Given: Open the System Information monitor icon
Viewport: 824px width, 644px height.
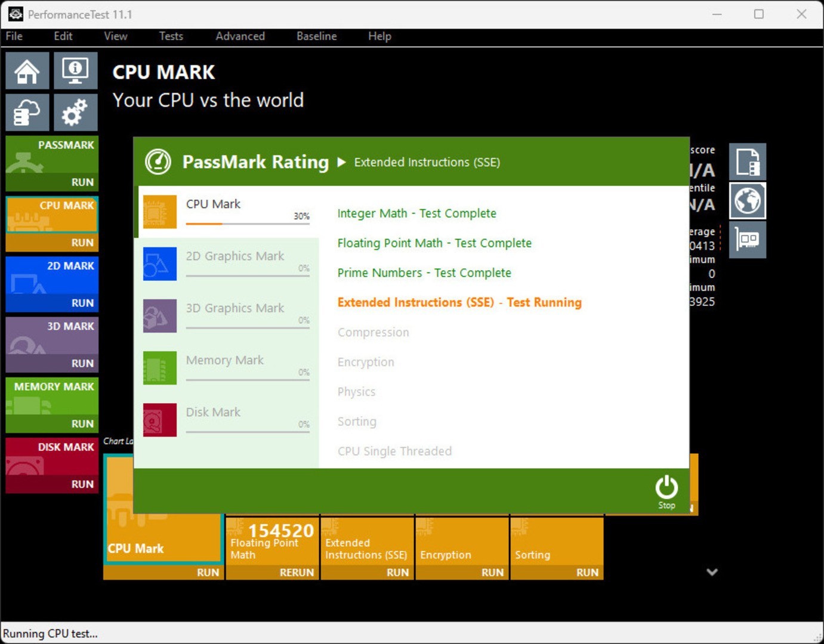Looking at the screenshot, I should click(x=76, y=71).
